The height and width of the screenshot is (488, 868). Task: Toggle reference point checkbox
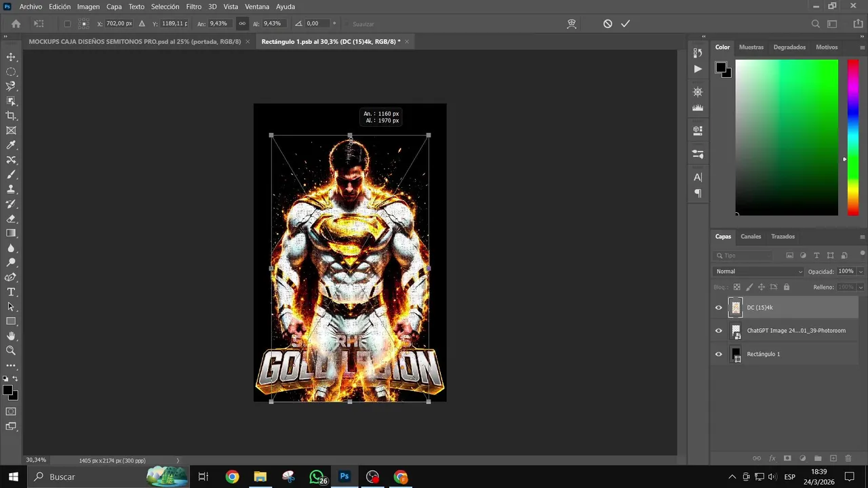(x=67, y=24)
